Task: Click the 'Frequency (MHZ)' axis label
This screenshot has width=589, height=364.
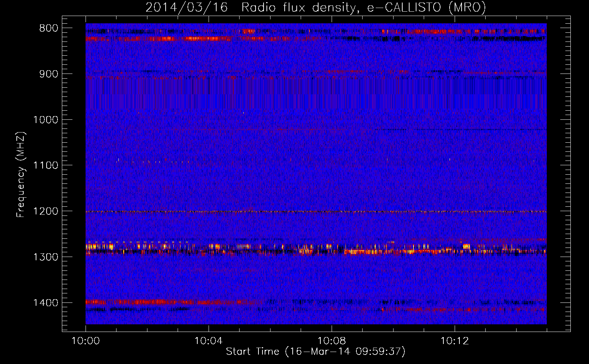Action: (x=21, y=175)
